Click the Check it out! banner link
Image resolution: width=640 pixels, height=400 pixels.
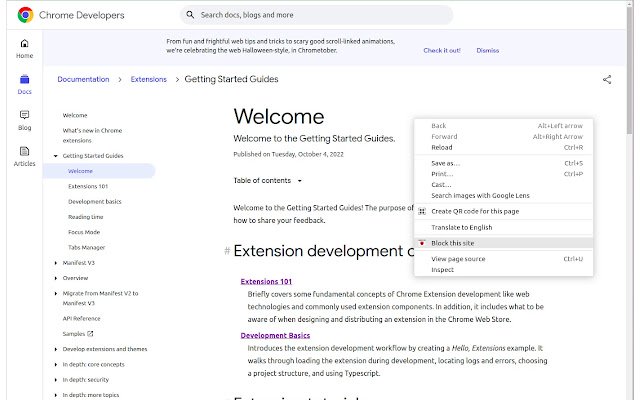[x=442, y=51]
